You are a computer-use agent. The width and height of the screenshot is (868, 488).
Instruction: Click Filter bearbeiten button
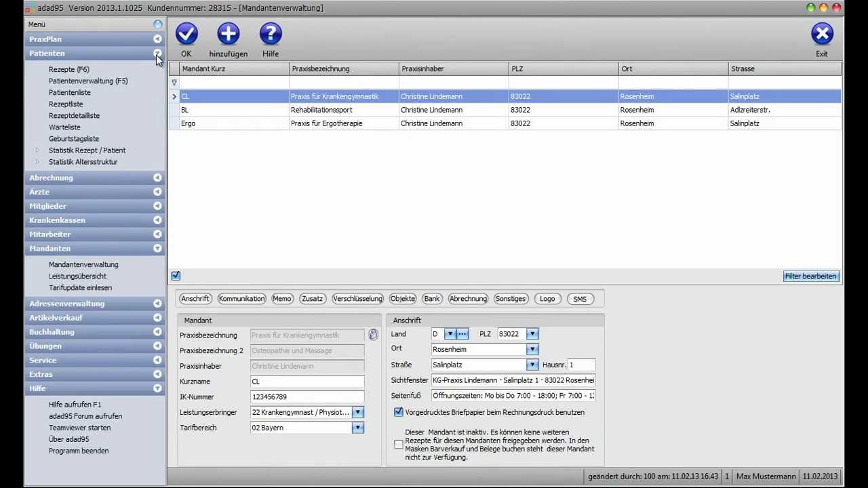(x=811, y=277)
